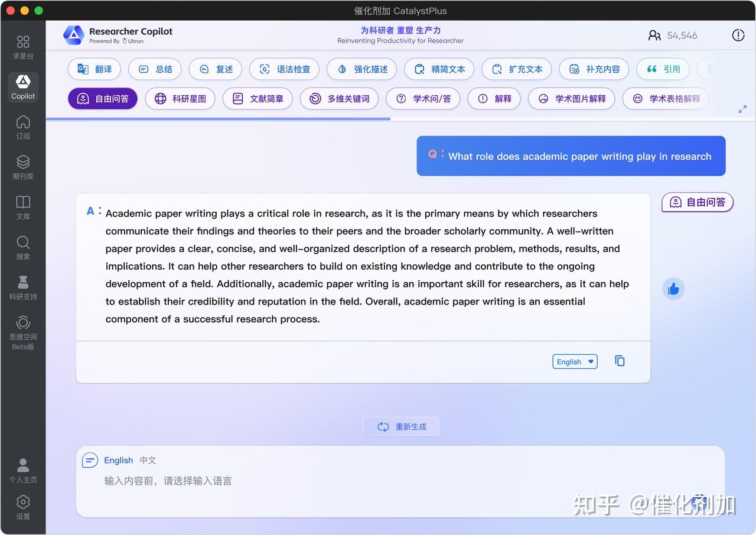This screenshot has width=756, height=535.
Task: Click the send arrow in the input box
Action: pyautogui.click(x=699, y=501)
